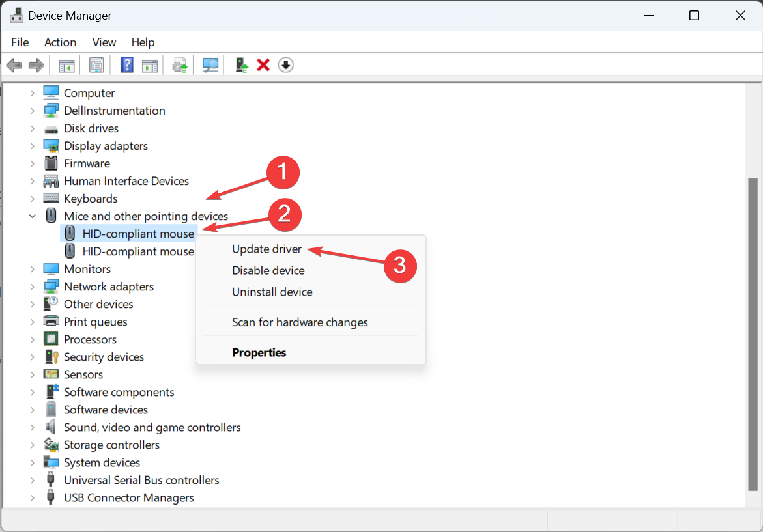Expand the System devices node
Image resolution: width=763 pixels, height=532 pixels.
32,463
